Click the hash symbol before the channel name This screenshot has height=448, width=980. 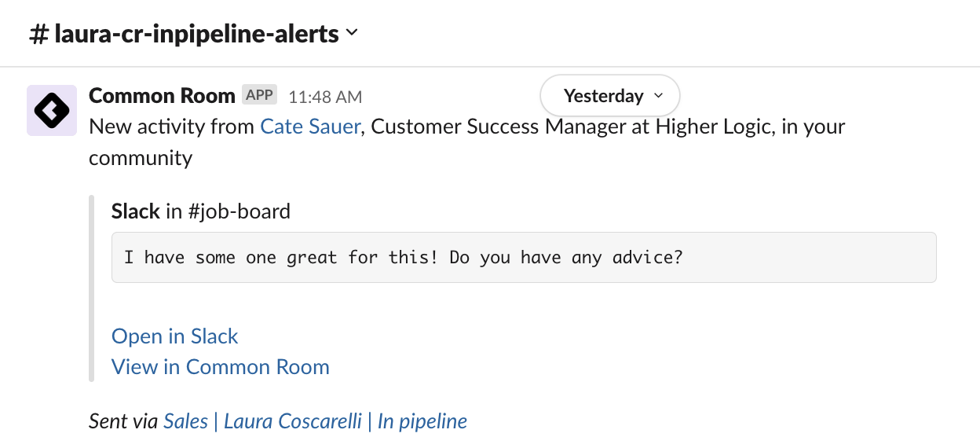click(38, 35)
